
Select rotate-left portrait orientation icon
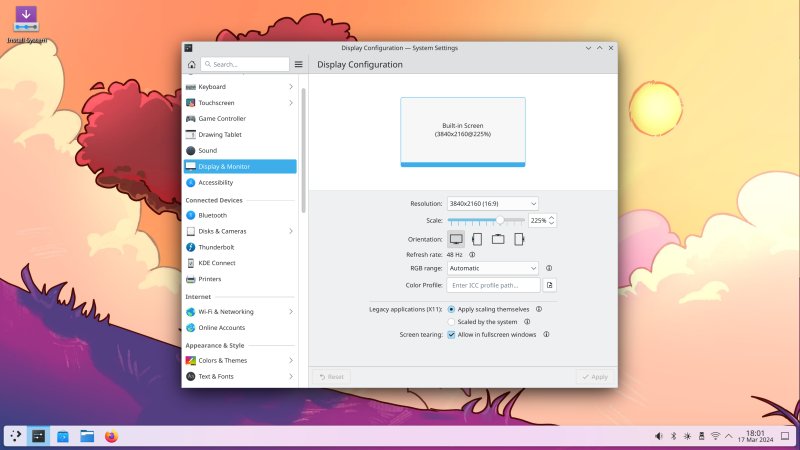[477, 239]
